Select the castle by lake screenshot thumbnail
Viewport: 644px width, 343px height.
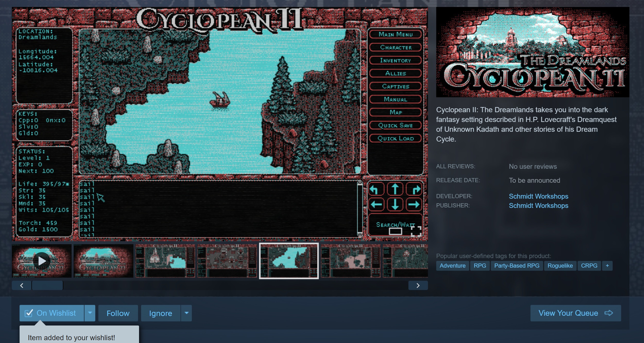(165, 261)
